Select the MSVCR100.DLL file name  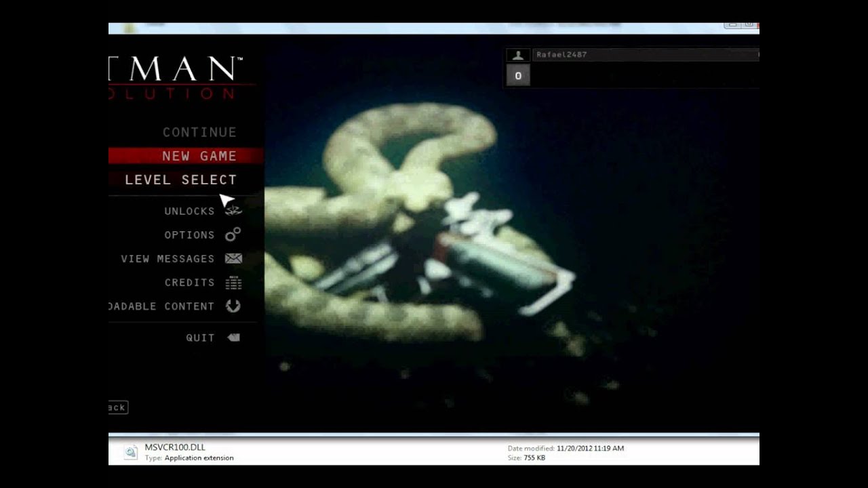click(175, 447)
